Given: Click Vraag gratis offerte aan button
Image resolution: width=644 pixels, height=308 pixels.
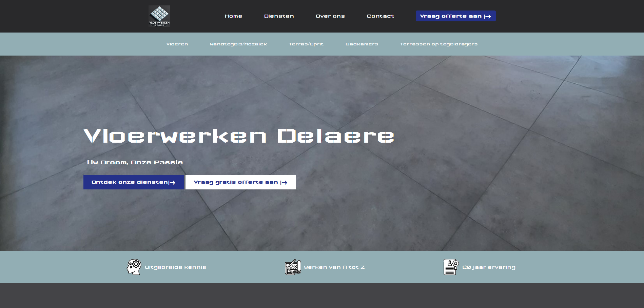Looking at the screenshot, I should coord(240,182).
